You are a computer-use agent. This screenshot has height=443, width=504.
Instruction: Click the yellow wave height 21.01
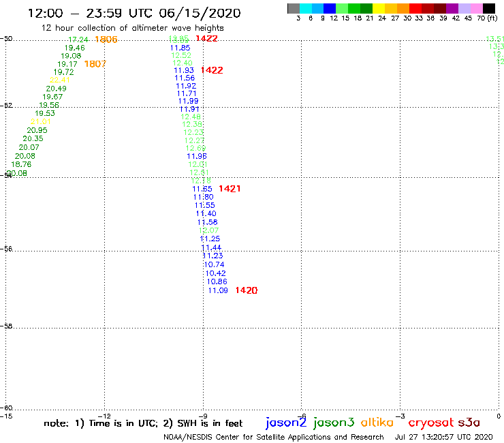tap(41, 121)
